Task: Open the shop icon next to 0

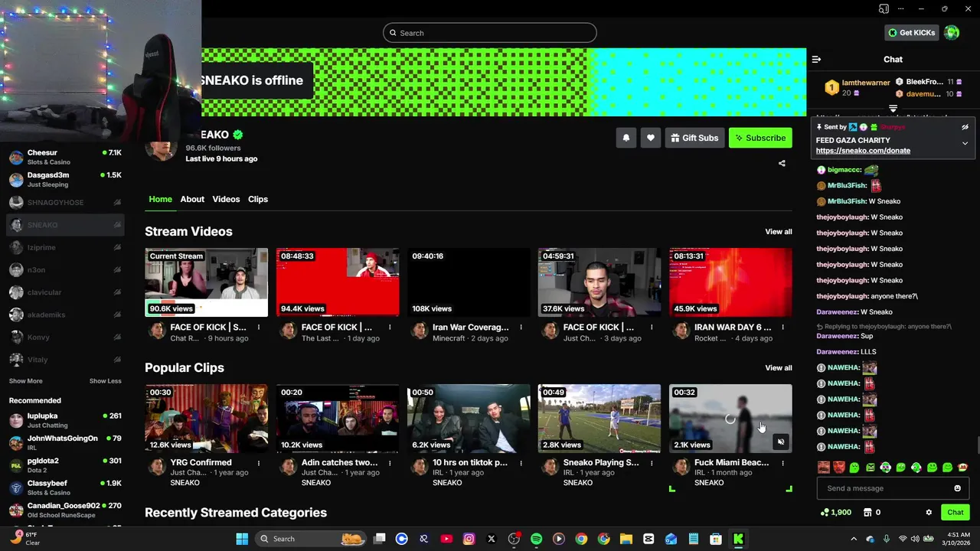Action: (867, 513)
